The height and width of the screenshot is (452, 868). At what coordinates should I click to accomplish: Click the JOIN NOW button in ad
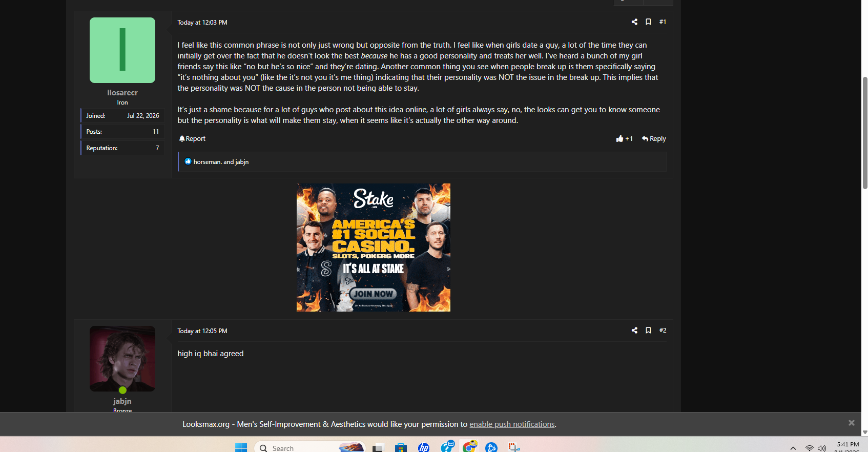pyautogui.click(x=374, y=294)
